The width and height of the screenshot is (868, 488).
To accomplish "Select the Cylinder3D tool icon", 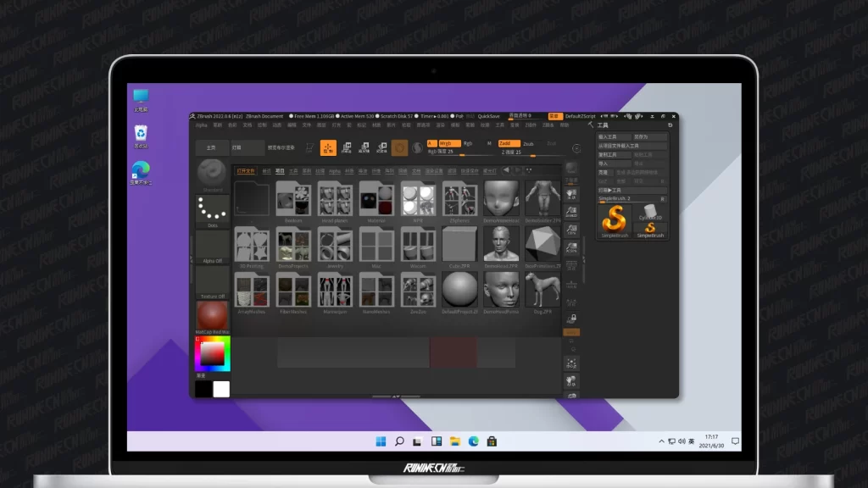I will click(x=650, y=210).
